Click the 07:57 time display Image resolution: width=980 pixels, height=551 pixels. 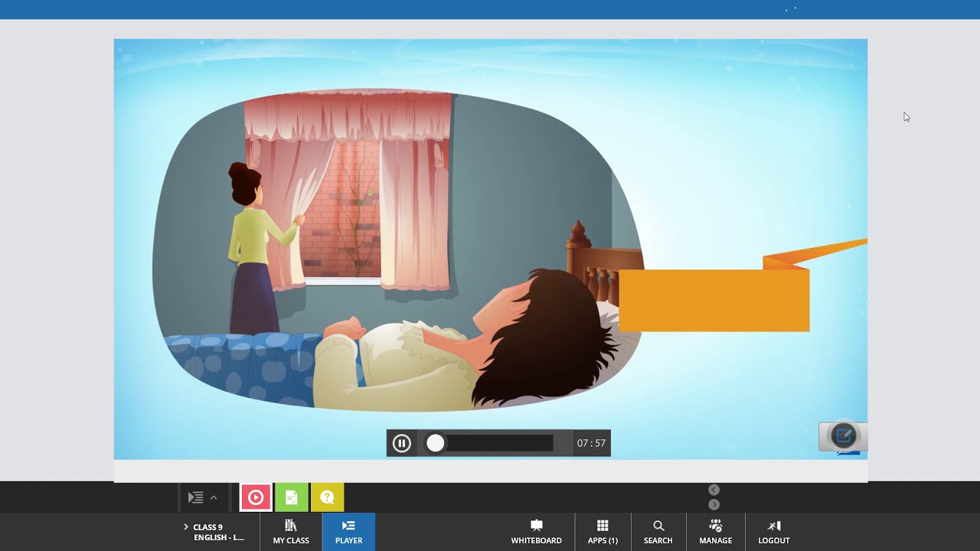[591, 443]
